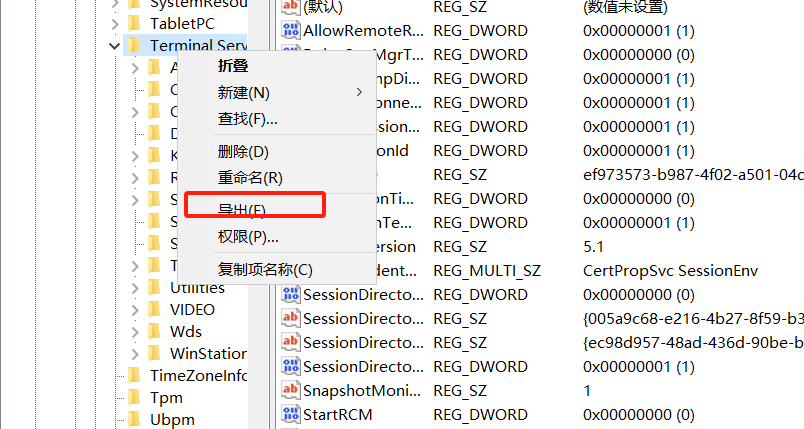Click the REG_MULTI_SZ type cell
Viewport: 804px width, 429px height.
[x=487, y=271]
